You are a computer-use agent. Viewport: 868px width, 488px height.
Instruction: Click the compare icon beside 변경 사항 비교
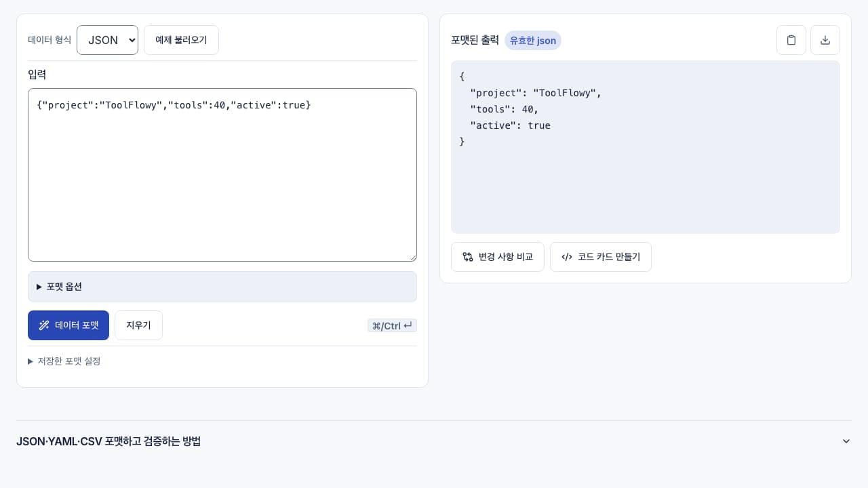[x=468, y=257]
